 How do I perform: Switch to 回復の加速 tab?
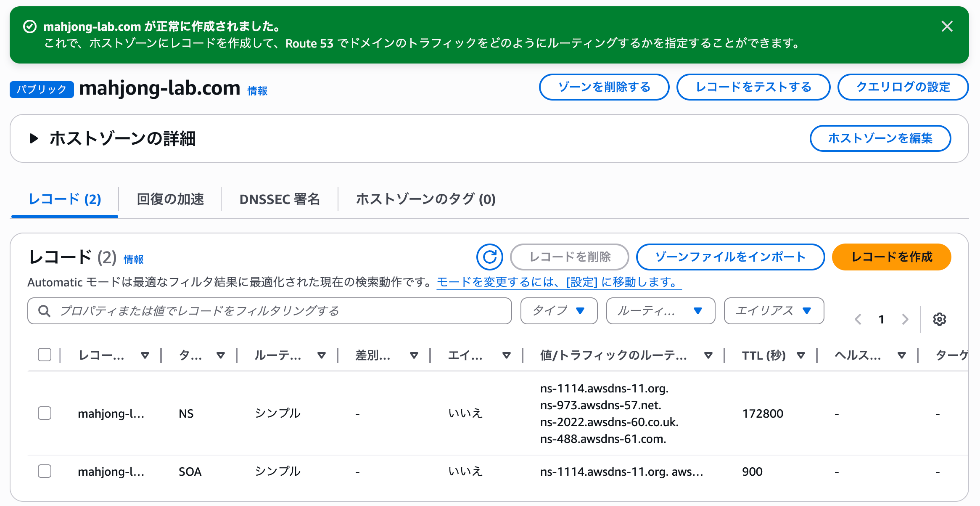tap(170, 199)
